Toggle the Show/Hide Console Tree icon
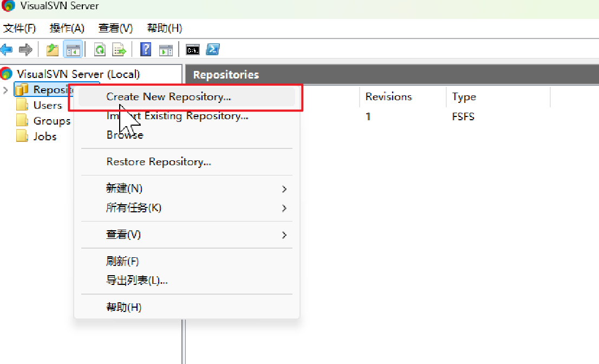Image resolution: width=599 pixels, height=364 pixels. [73, 50]
